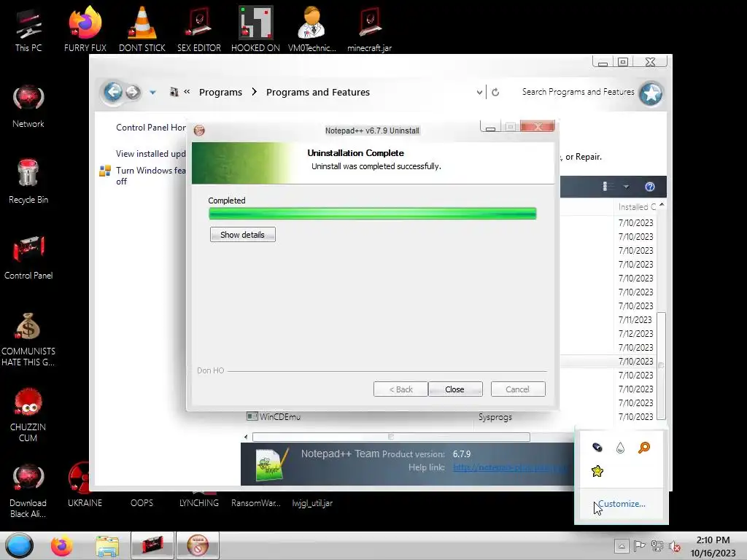Expand address bar history dropdown
This screenshot has width=747, height=560.
(x=479, y=93)
